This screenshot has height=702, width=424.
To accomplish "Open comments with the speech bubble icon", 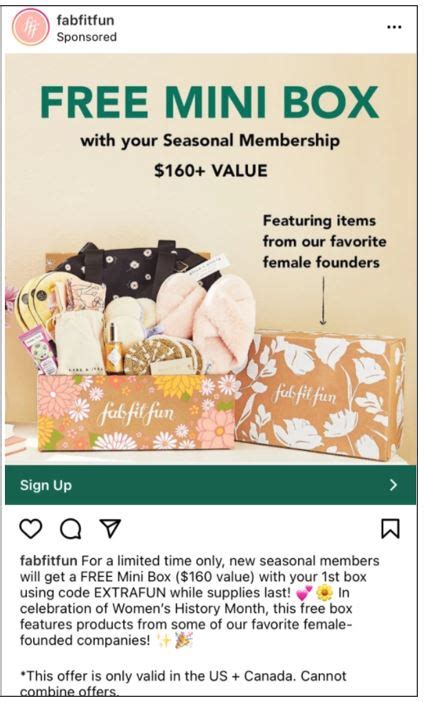I will click(71, 529).
